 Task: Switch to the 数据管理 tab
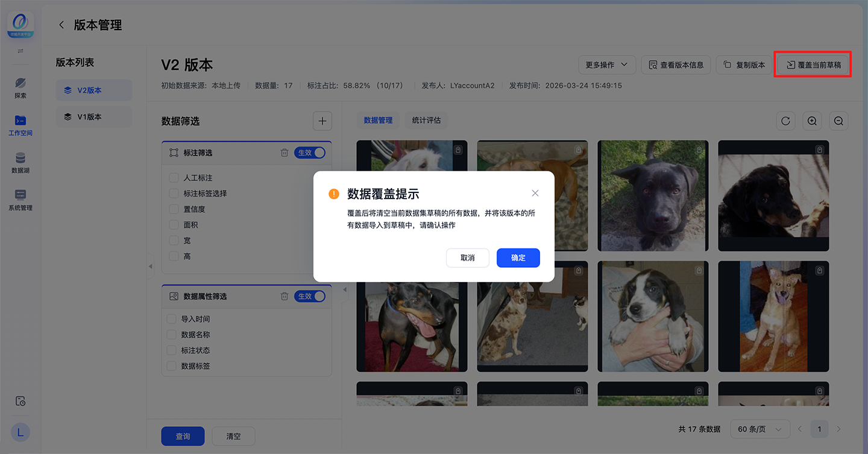coord(378,121)
